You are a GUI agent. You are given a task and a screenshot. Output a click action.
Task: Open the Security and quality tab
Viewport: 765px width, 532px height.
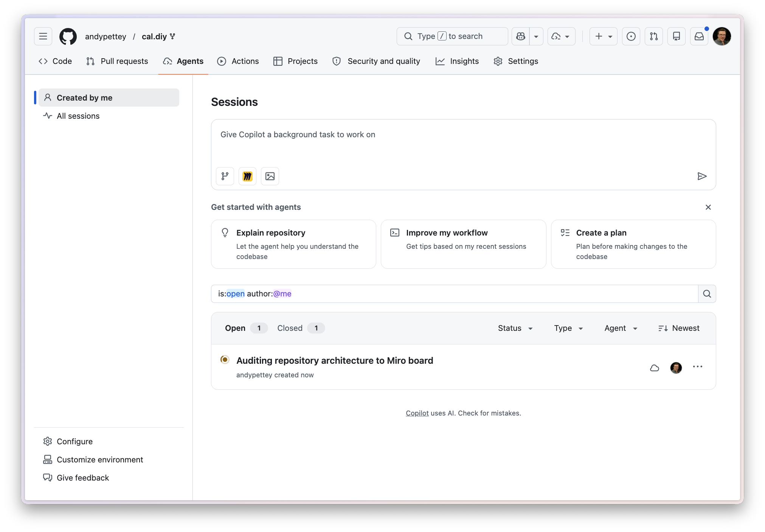tap(377, 61)
